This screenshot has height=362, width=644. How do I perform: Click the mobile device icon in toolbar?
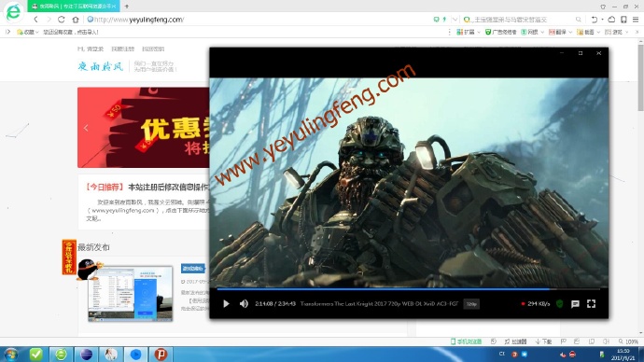[623, 20]
